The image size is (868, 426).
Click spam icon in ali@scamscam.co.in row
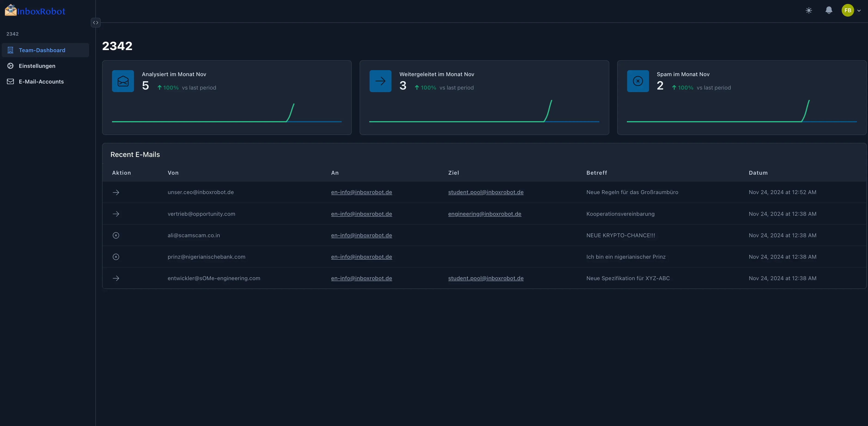(116, 235)
